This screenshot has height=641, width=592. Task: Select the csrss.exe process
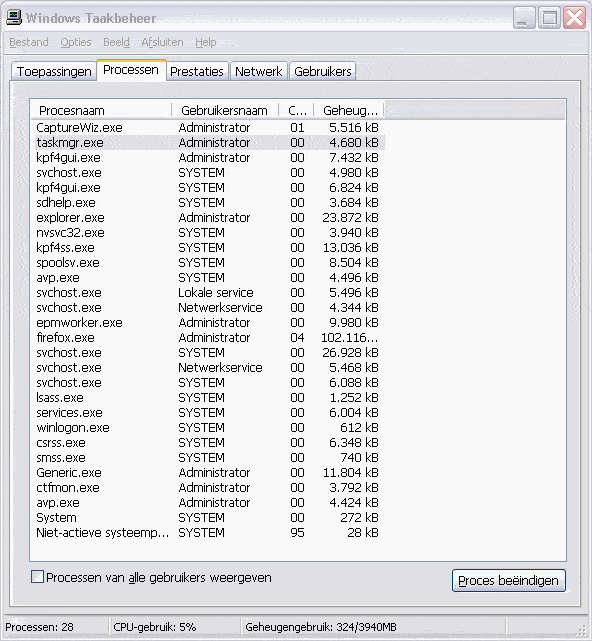pyautogui.click(x=209, y=442)
